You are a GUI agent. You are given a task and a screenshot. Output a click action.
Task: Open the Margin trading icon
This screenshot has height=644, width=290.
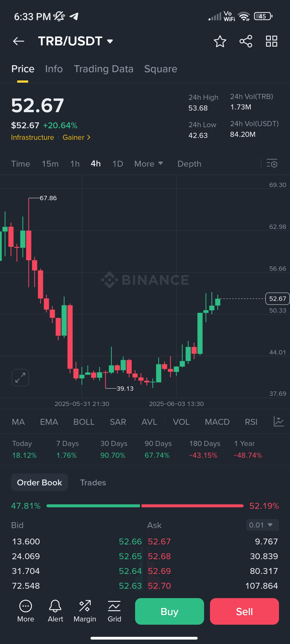coord(85,611)
